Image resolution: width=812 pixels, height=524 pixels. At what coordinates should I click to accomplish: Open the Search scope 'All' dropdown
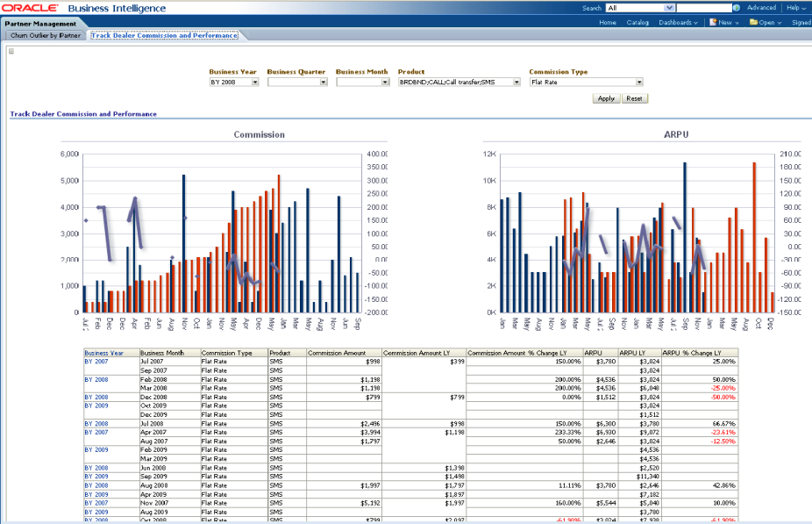(x=669, y=8)
